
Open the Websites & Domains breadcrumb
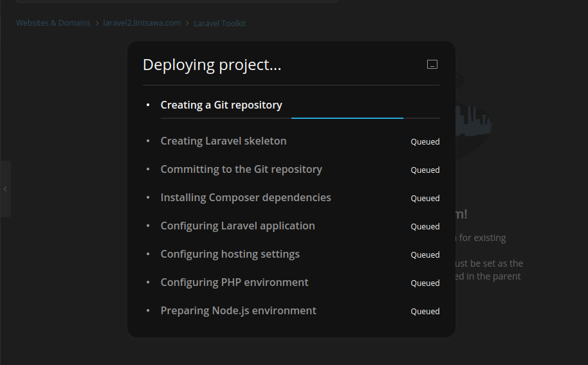point(53,23)
